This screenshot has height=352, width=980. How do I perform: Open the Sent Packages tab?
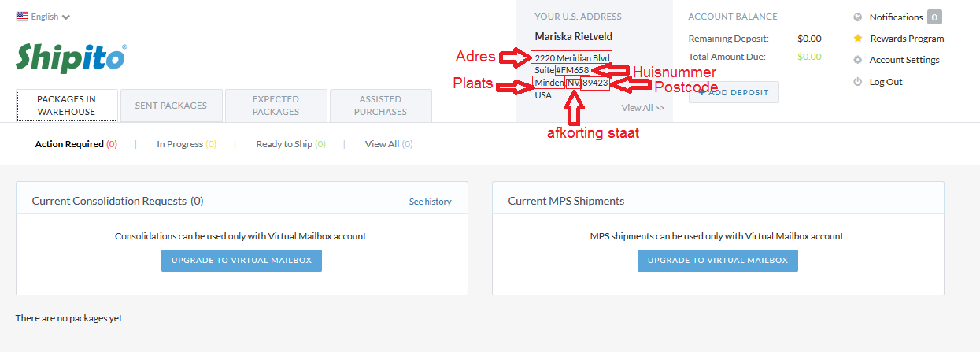[171, 106]
